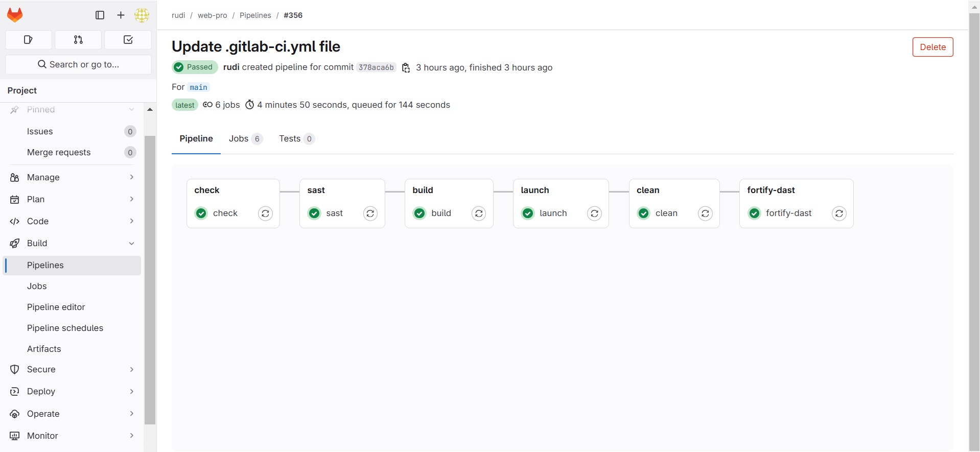Retry the build job
This screenshot has width=980, height=452.
pos(479,213)
